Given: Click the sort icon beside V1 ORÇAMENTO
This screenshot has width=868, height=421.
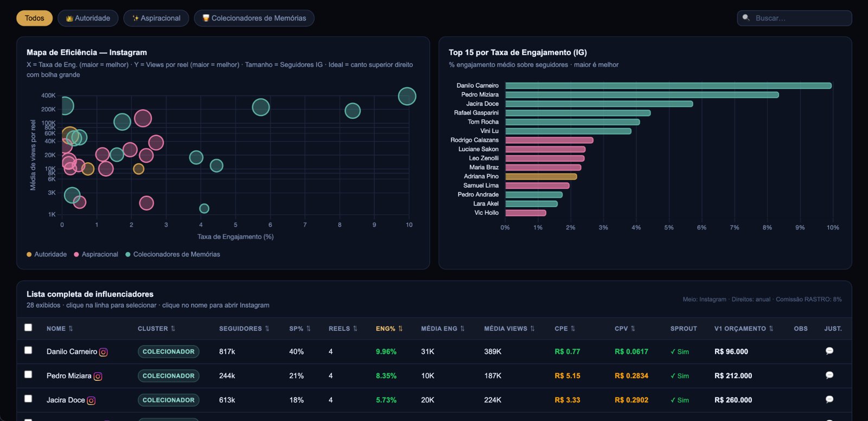Looking at the screenshot, I should tap(771, 329).
